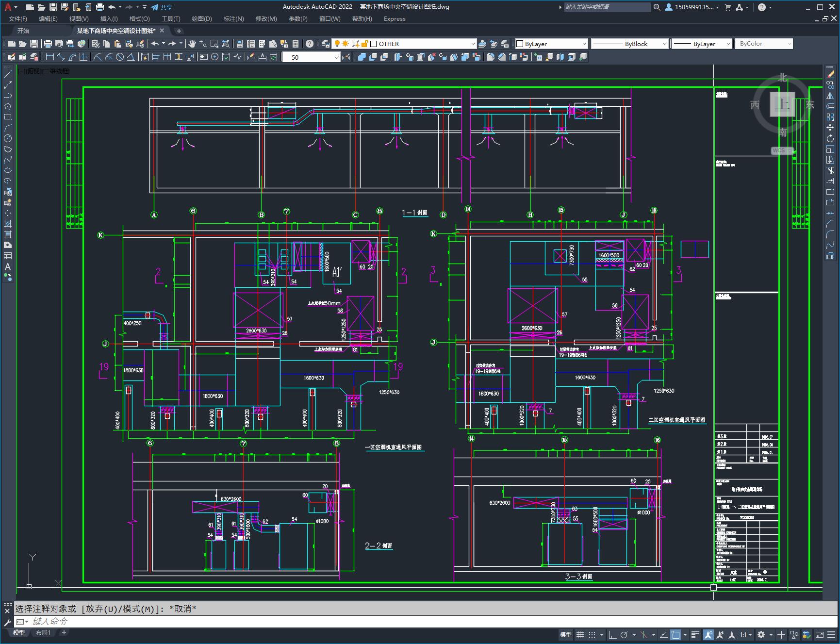Open the 文件(F) menu
Screen dimensions: 840x644
[x=18, y=18]
